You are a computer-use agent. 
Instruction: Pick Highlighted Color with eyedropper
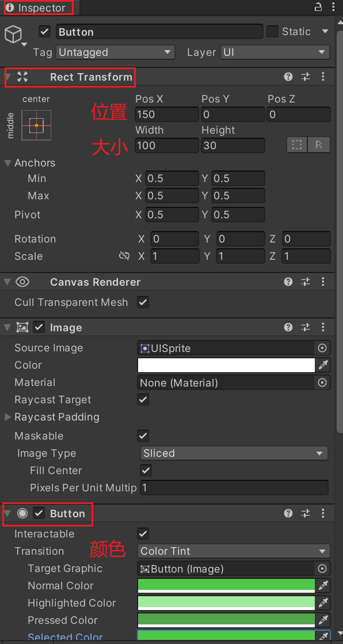(x=323, y=603)
